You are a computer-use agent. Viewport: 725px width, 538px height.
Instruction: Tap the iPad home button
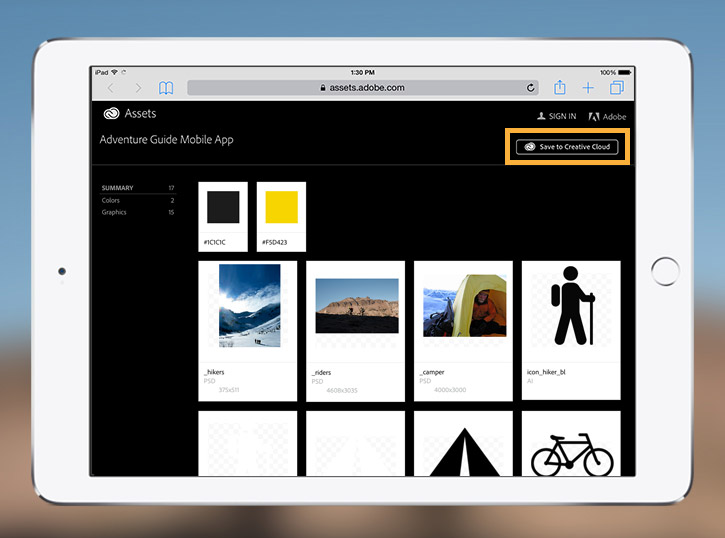(665, 271)
